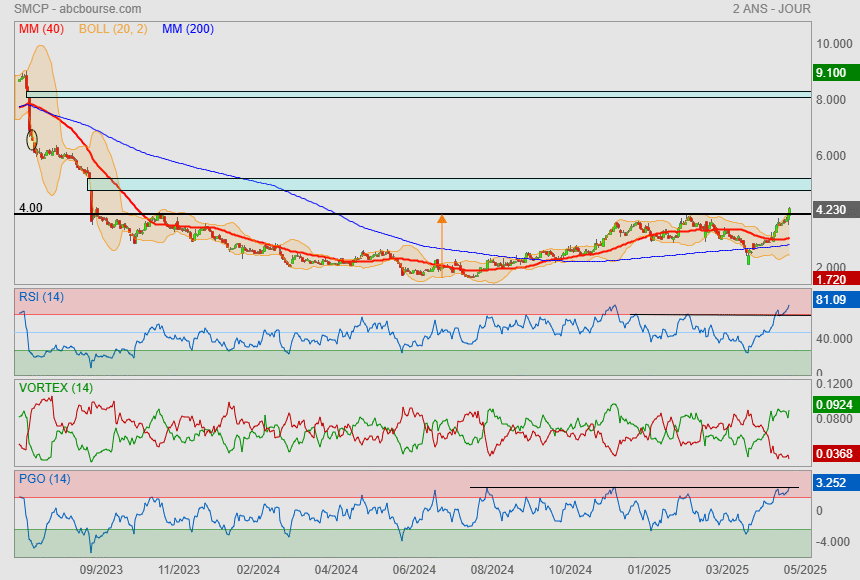Click the 0.0800 Vortex axis label

click(834, 419)
